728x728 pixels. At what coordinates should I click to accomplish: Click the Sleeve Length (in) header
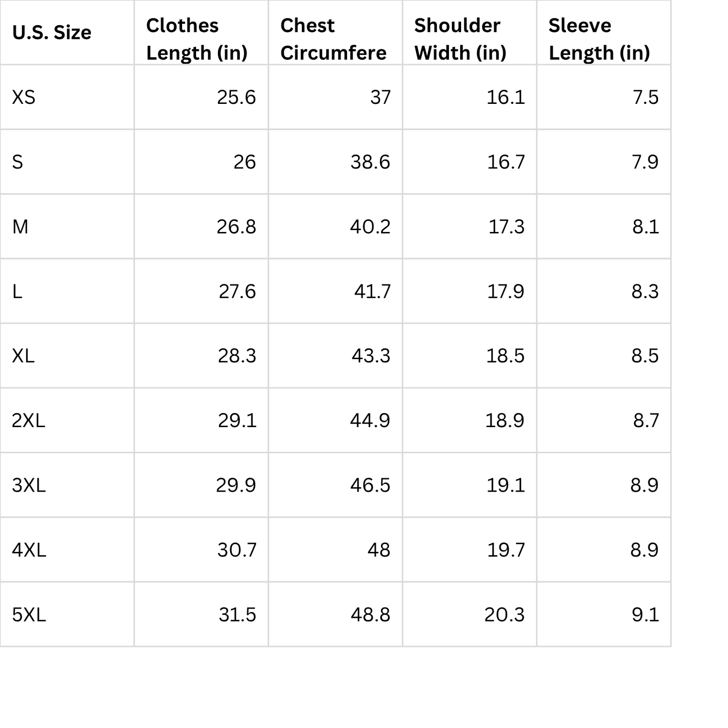click(604, 33)
